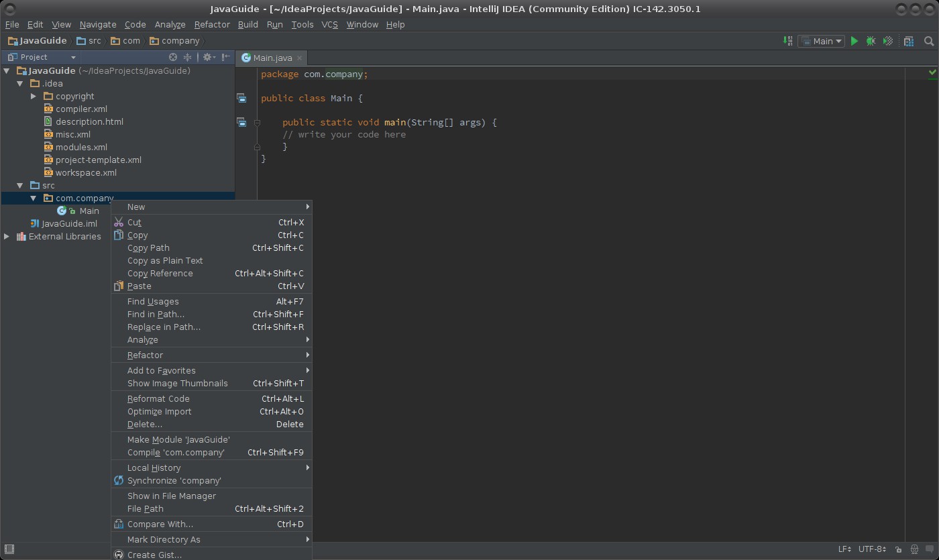Screen dimensions: 939x560
Task: Open Project Structure icon in toolbar
Action: (909, 41)
